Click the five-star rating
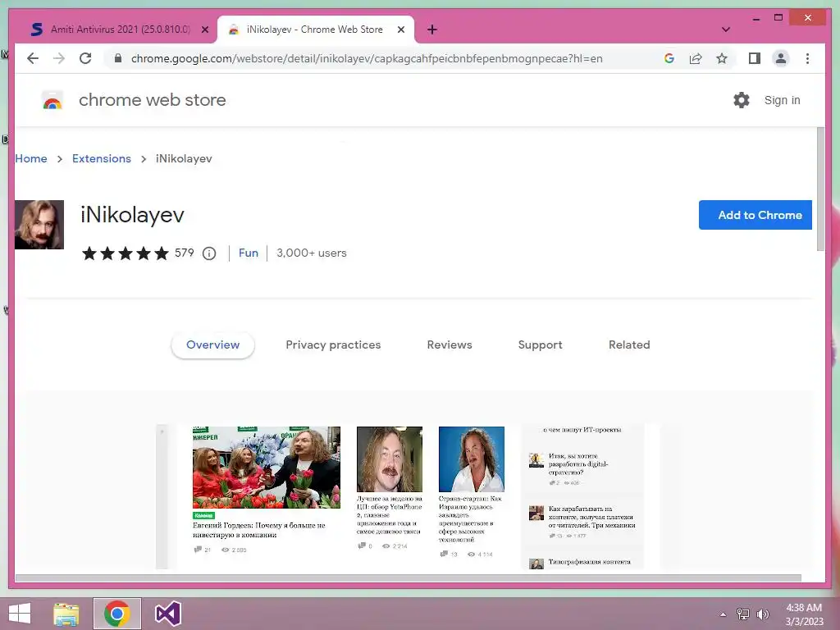This screenshot has width=840, height=630. pyautogui.click(x=126, y=253)
